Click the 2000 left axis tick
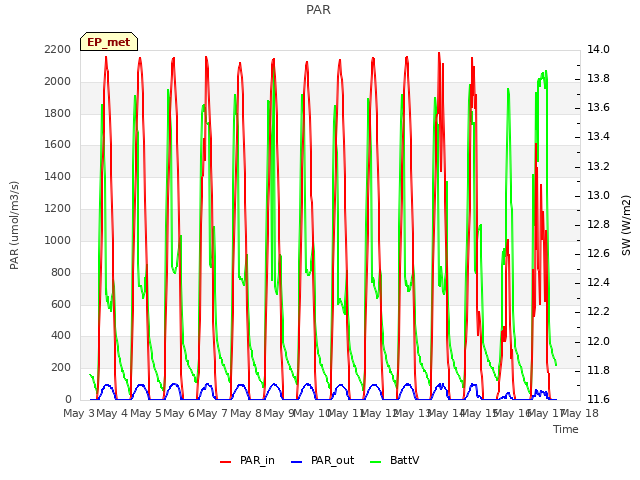The width and height of the screenshot is (640, 480). (x=58, y=81)
